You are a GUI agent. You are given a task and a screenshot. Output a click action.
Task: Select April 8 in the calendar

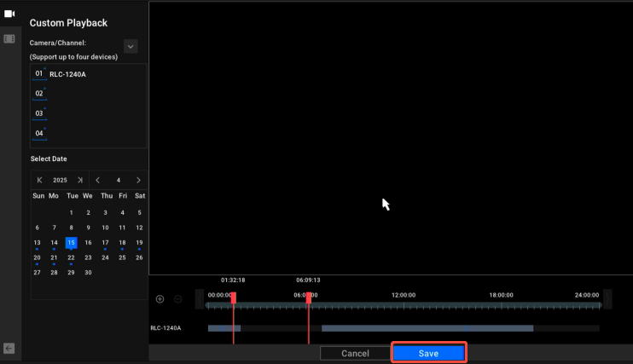pyautogui.click(x=71, y=228)
